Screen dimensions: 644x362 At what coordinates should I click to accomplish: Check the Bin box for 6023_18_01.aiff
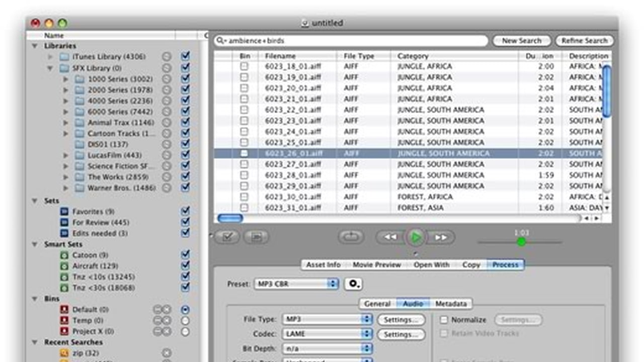(x=244, y=66)
